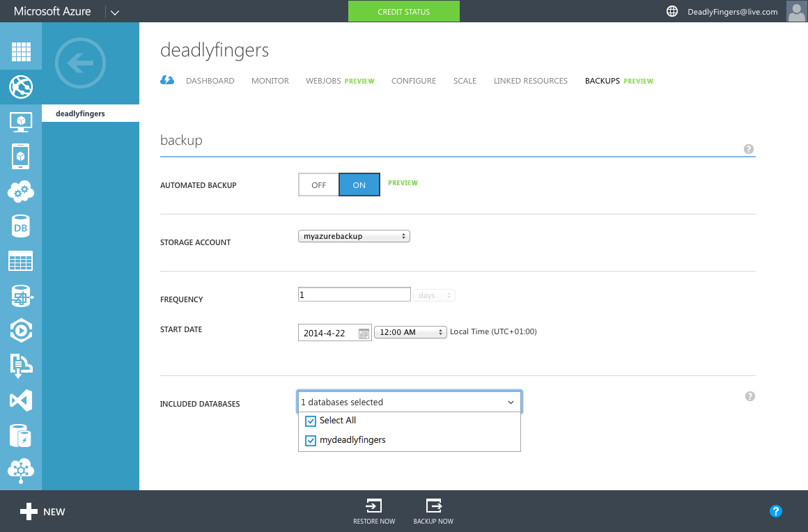The height and width of the screenshot is (532, 808).
Task: Turn automated backup ON
Action: pyautogui.click(x=359, y=185)
